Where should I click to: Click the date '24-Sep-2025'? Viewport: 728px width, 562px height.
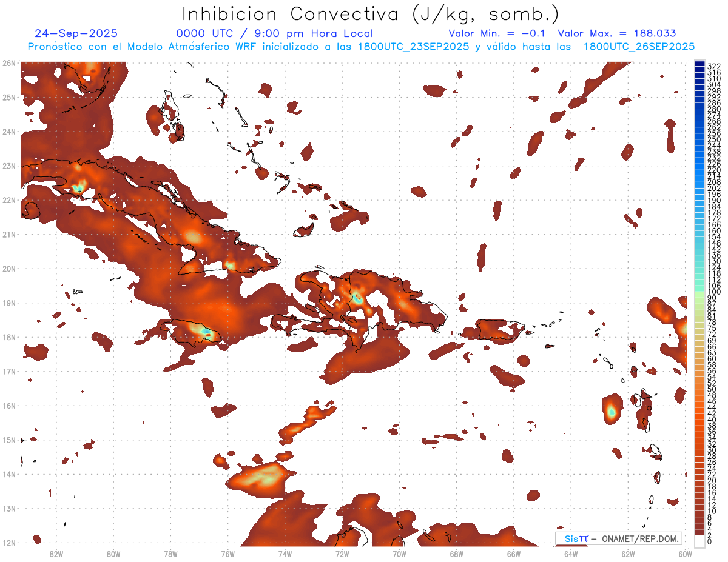coord(76,33)
